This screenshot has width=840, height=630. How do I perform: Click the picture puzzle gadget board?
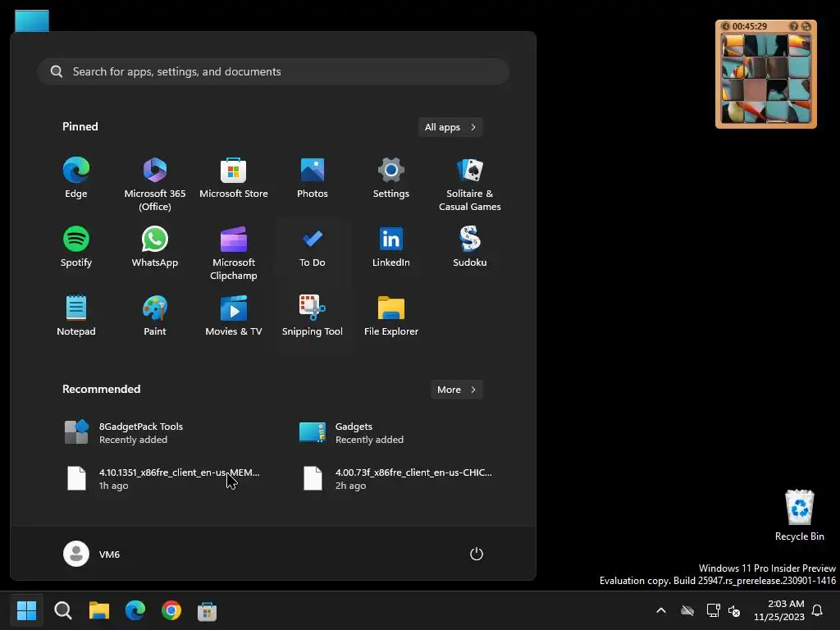coord(766,80)
